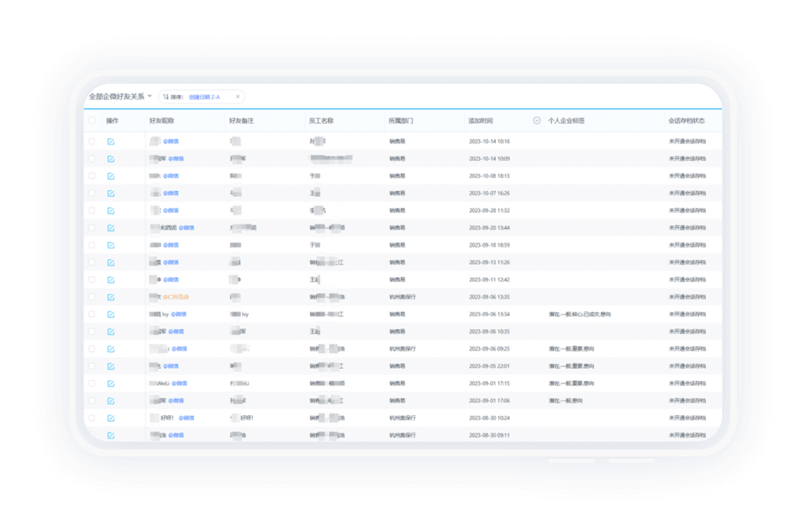Click the 员工名称 column header
The height and width of the screenshot is (532, 806).
pos(321,120)
